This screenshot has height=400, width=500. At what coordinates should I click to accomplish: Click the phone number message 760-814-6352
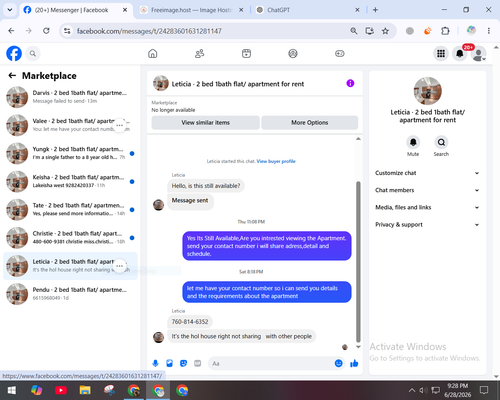pos(190,322)
